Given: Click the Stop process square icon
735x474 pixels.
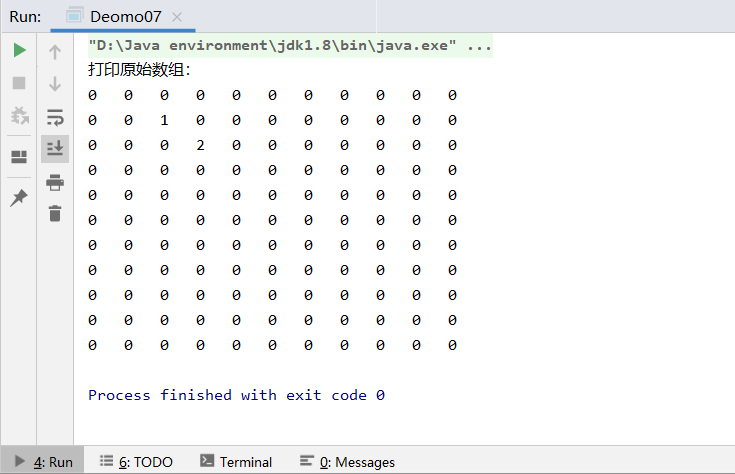Looking at the screenshot, I should 19,83.
